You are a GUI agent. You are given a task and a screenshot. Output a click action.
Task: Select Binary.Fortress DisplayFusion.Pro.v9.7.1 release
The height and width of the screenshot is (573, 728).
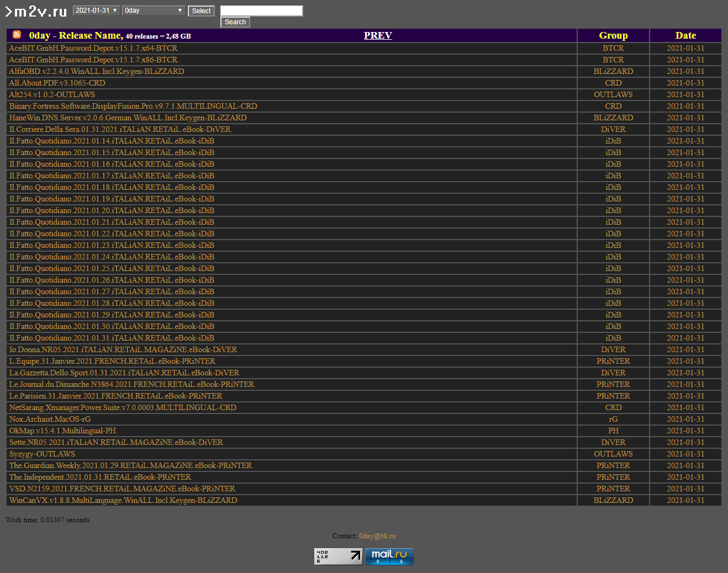point(133,106)
